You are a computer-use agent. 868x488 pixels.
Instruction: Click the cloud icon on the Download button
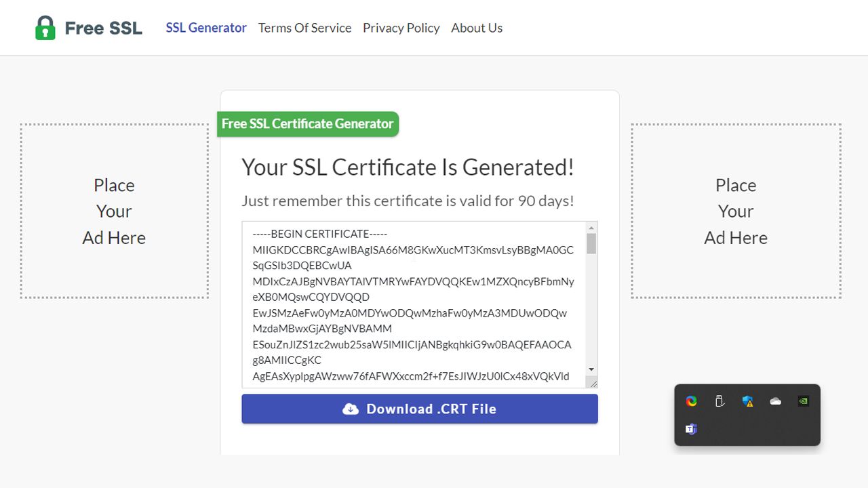[x=351, y=409]
